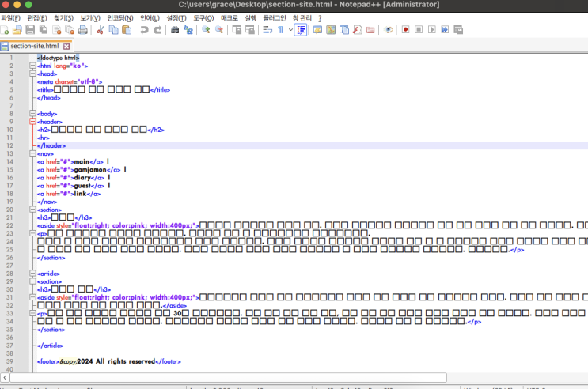Collapse the body fold on line 8
The image size is (588, 389).
(32, 114)
